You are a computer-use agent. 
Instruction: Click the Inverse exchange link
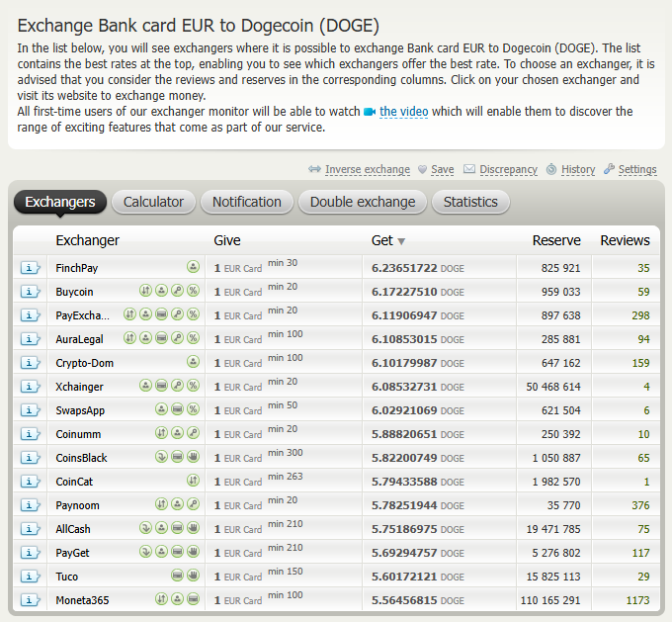pos(367,170)
